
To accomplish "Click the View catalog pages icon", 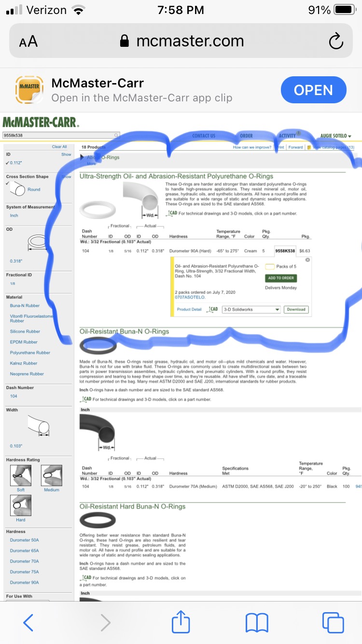I will click(309, 147).
